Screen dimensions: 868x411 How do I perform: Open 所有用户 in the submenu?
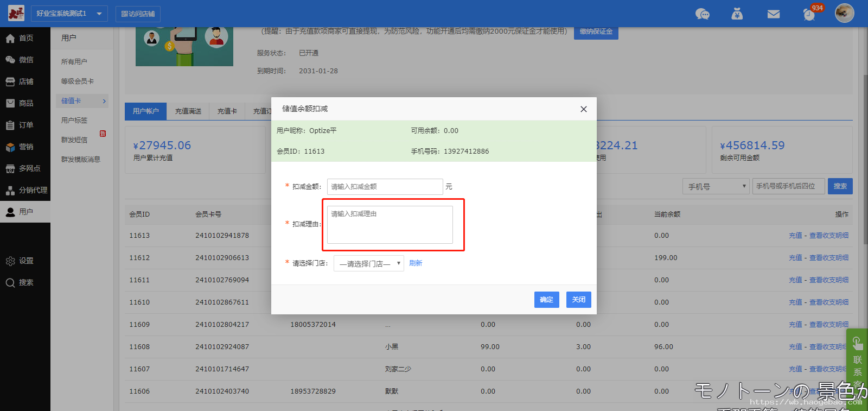pyautogui.click(x=74, y=62)
